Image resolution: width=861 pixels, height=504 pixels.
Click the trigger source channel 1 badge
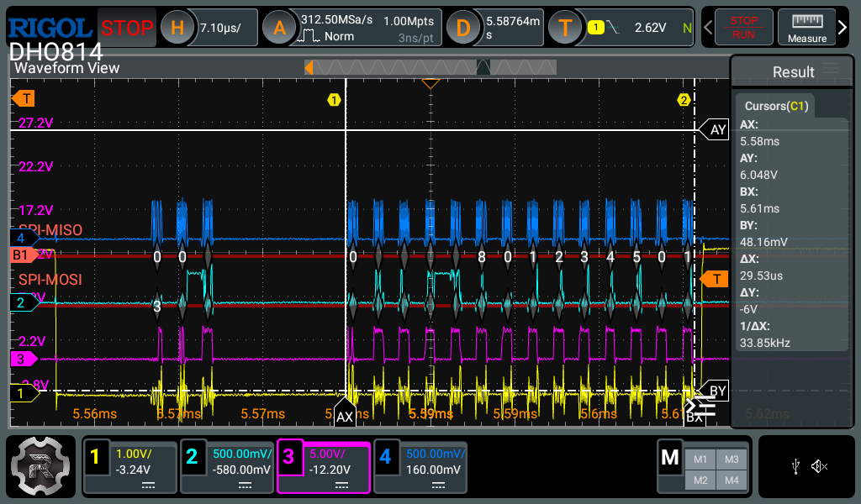[x=596, y=28]
